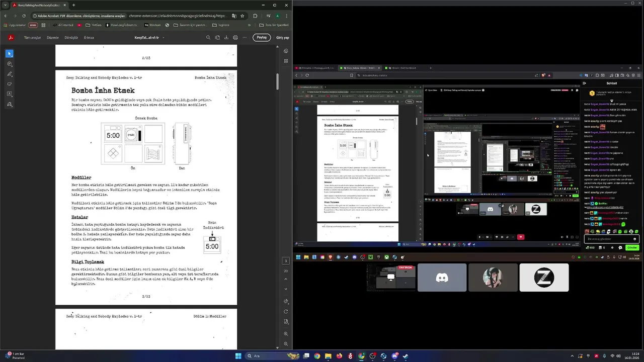Zoom in on the PDF page
The height and width of the screenshot is (362, 644).
[286, 334]
